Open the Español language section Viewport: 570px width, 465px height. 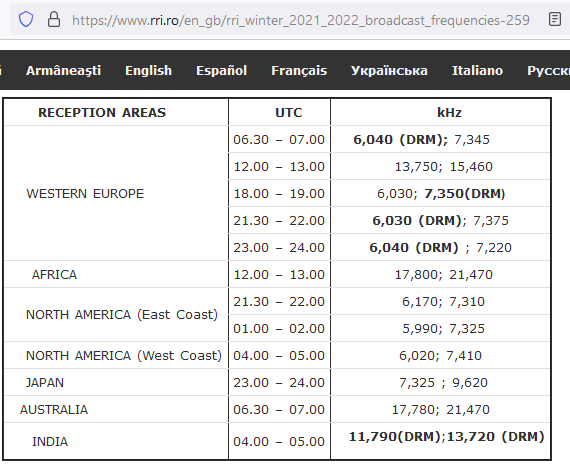(221, 71)
